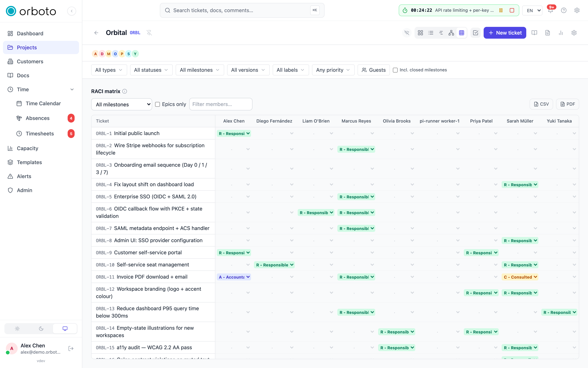Screen dimensions: 588x368
Task: Focus the search tickets field
Action: pos(242,10)
